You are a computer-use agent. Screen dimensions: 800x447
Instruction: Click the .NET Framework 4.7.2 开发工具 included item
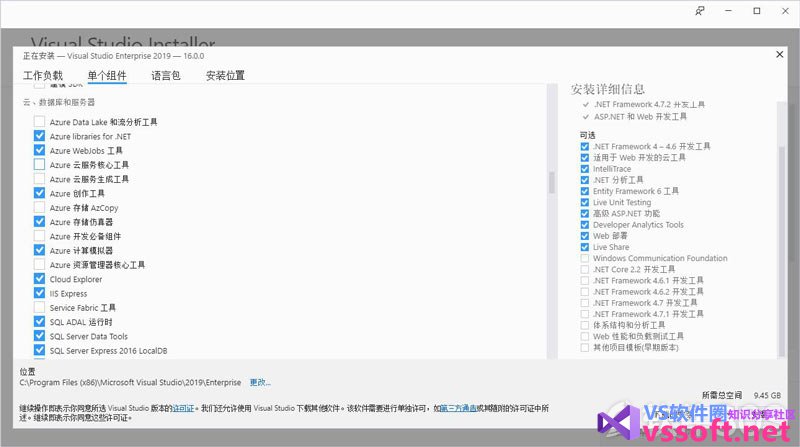[x=649, y=105]
